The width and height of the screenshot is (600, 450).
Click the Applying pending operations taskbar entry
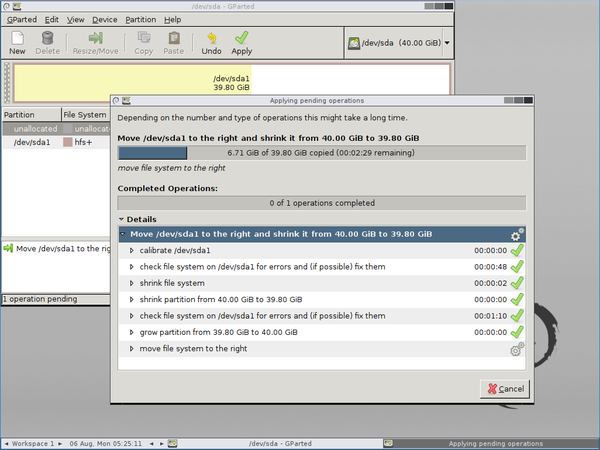pos(491,443)
